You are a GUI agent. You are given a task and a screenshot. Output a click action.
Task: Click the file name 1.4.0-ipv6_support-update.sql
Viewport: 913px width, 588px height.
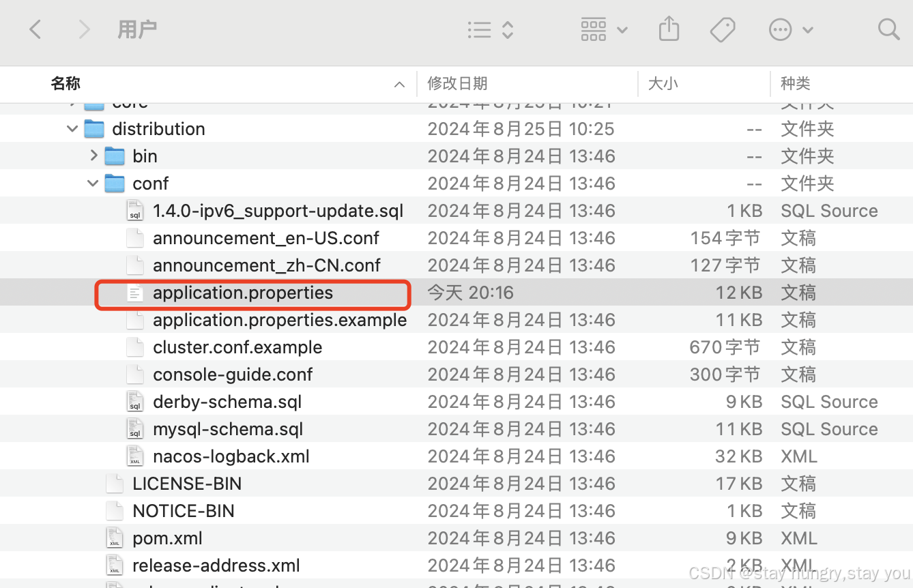click(278, 211)
